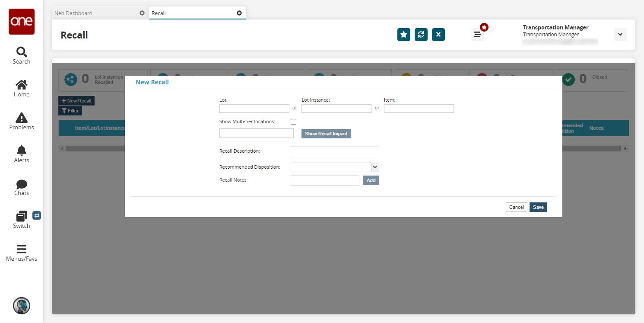The image size is (644, 323).
Task: Click the Add button for notes
Action: 371,180
